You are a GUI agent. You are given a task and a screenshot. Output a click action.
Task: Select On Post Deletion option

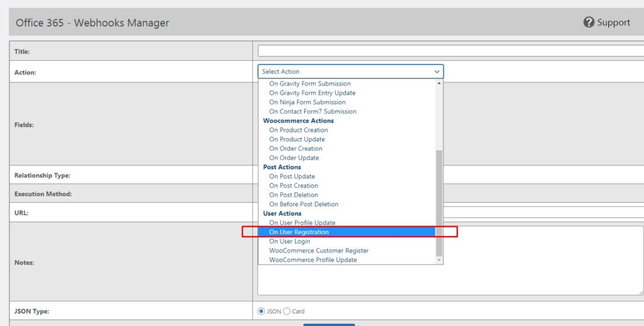pos(293,195)
